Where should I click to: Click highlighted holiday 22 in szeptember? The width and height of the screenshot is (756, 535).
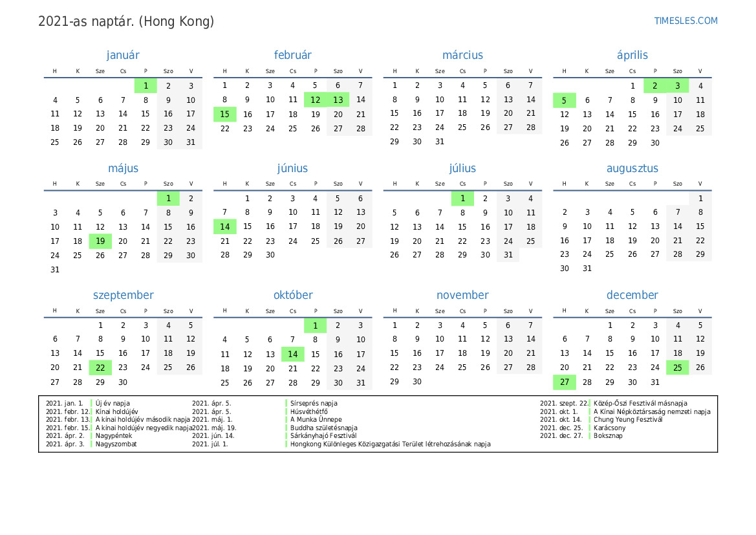pos(100,367)
